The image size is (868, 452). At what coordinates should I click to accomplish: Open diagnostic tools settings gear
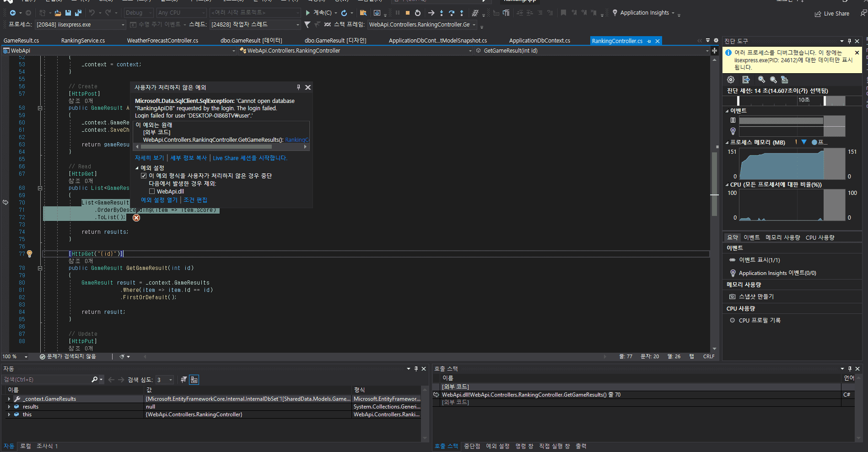pos(731,80)
